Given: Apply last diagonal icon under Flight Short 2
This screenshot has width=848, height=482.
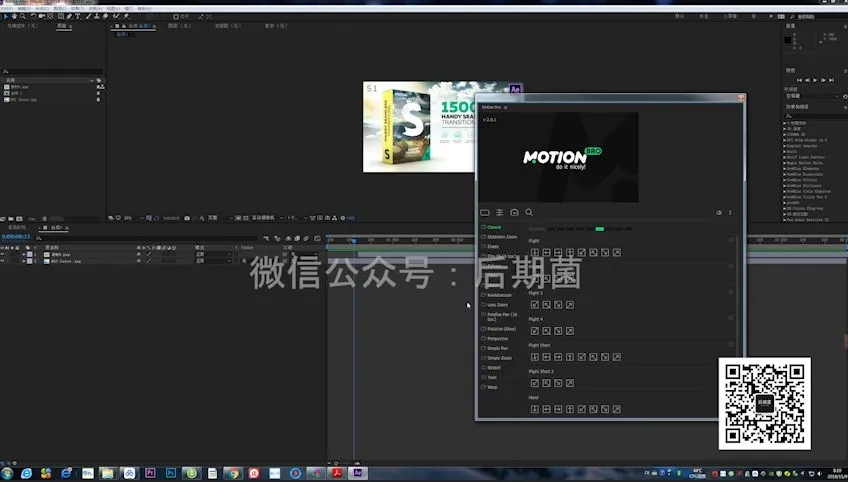Looking at the screenshot, I should 570,383.
